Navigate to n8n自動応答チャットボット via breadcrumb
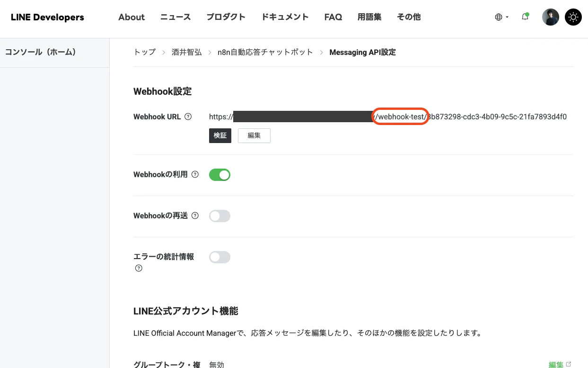Image resolution: width=588 pixels, height=368 pixels. coord(265,52)
